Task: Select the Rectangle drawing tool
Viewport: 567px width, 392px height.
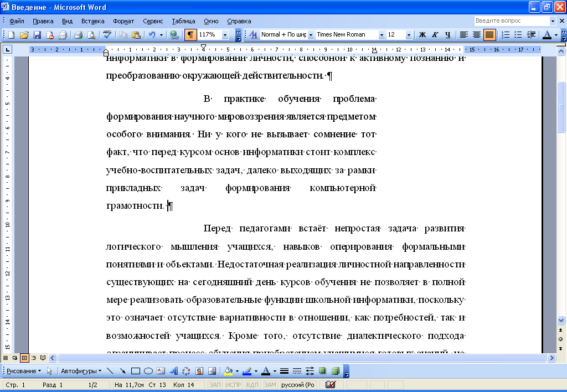Action: [136, 370]
